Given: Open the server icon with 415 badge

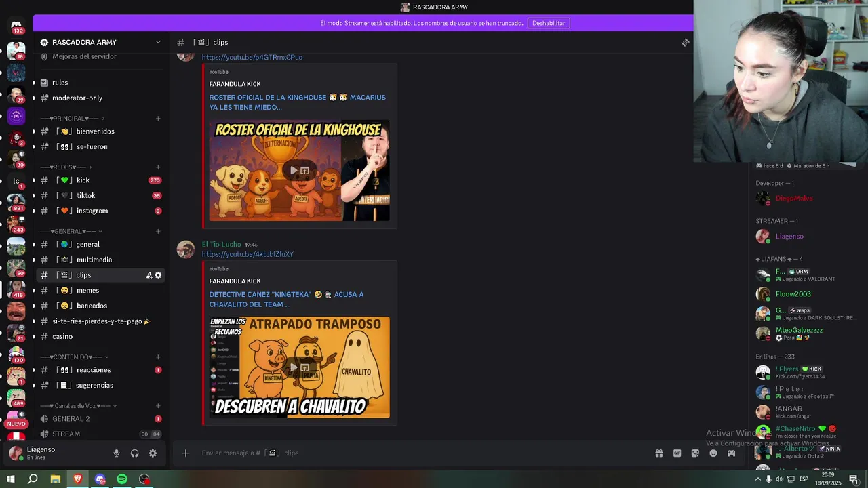Looking at the screenshot, I should point(16,289).
